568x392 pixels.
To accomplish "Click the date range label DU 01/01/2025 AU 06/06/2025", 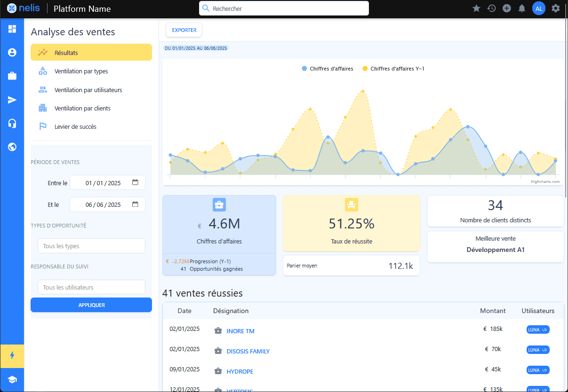I will point(196,48).
